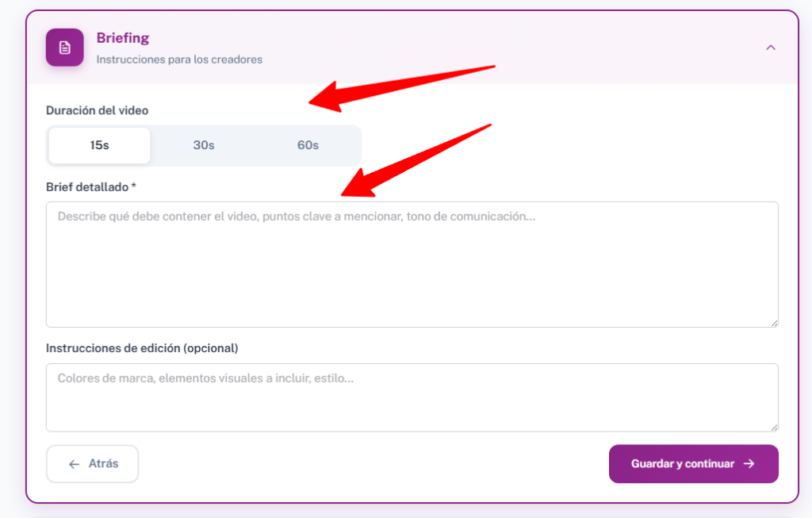Grab the Brief detallado resize handle

coord(774,322)
